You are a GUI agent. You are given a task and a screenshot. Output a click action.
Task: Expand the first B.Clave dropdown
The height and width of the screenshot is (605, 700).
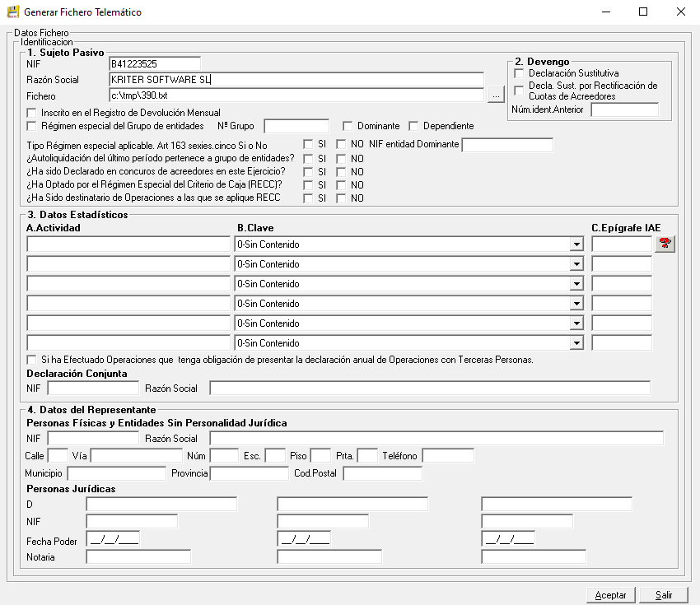(x=576, y=244)
